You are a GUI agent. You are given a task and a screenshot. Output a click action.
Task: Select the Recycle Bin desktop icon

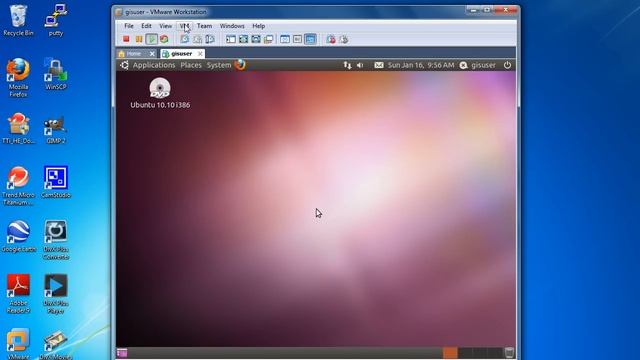click(18, 20)
